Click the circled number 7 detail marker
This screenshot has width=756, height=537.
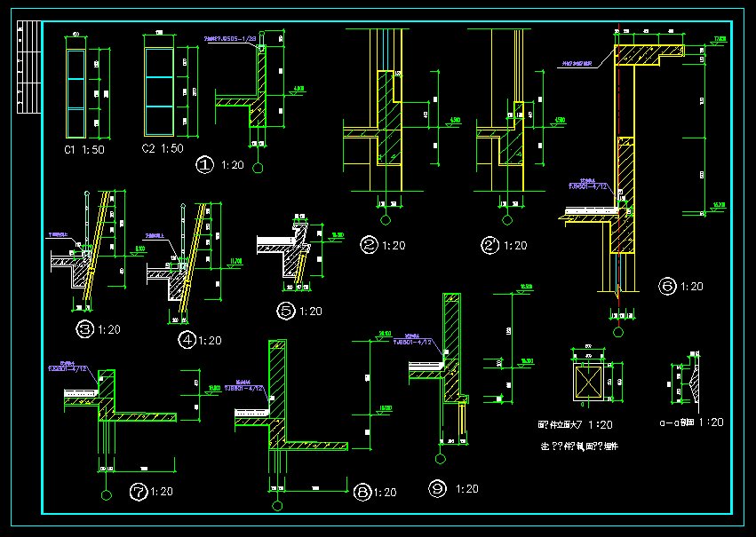tap(138, 491)
